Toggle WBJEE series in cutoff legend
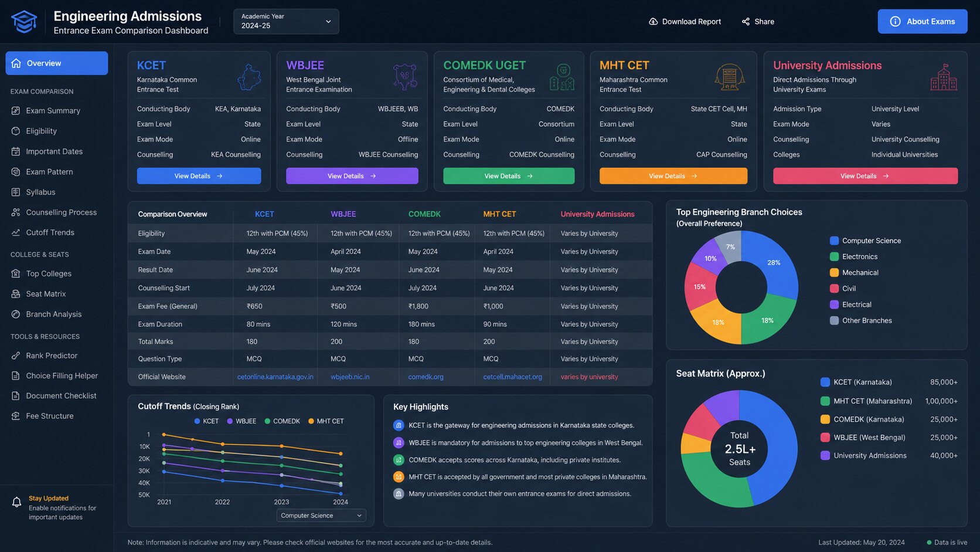Image resolution: width=980 pixels, height=552 pixels. click(241, 421)
